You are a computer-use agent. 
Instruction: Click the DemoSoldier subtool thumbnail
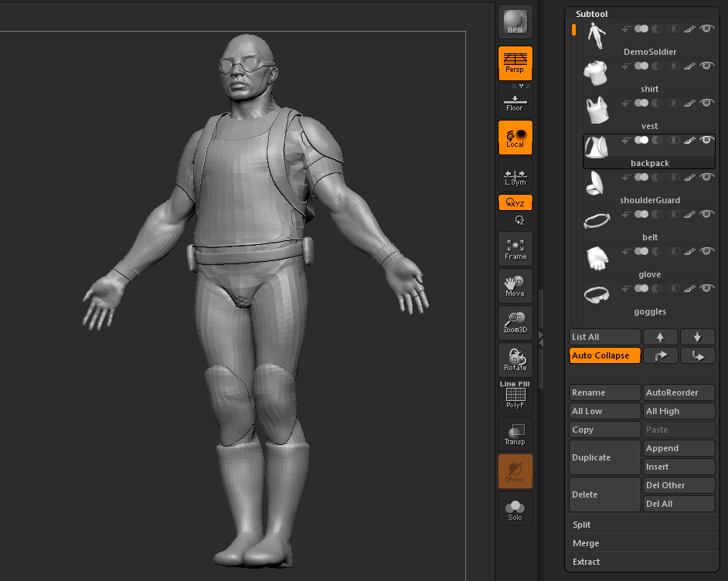click(596, 34)
